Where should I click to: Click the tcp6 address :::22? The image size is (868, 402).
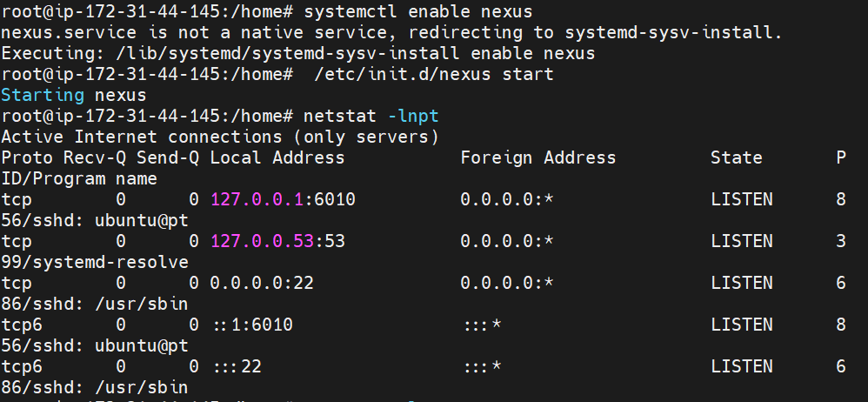coord(237,366)
